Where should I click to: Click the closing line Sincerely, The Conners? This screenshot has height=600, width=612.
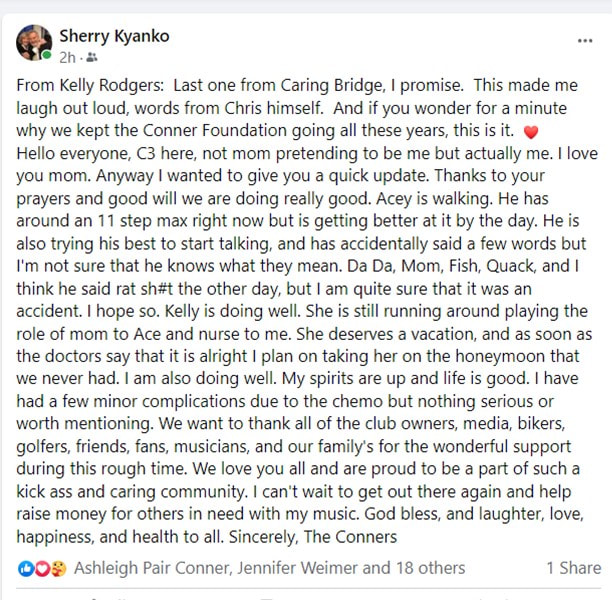[313, 537]
